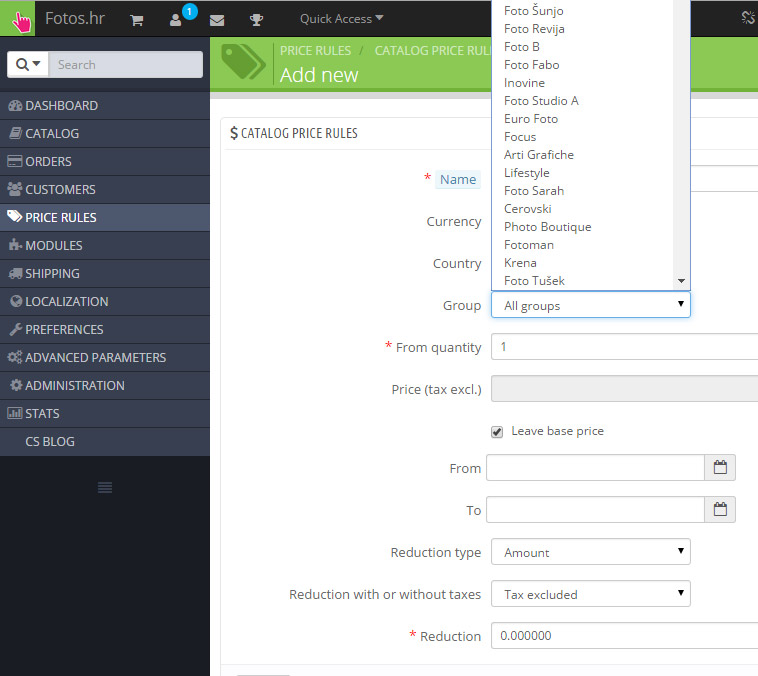Select Photo Boutique group option
The image size is (758, 676).
coord(582,227)
